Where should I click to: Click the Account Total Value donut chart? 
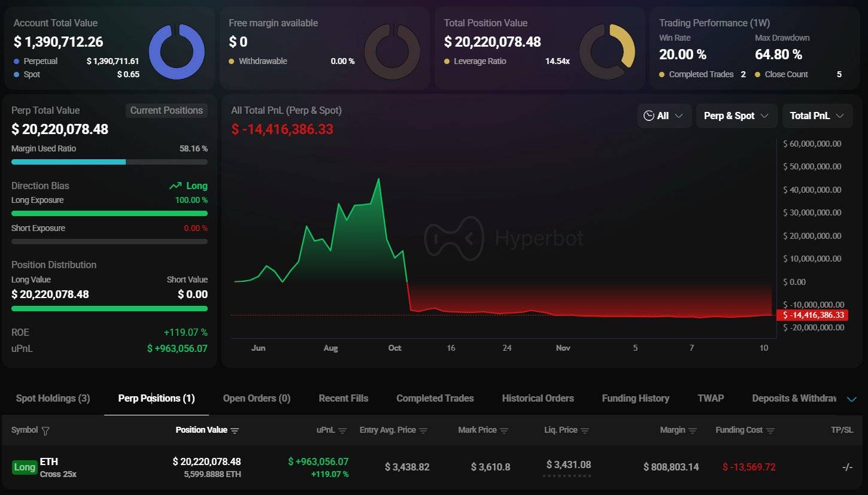tap(177, 52)
